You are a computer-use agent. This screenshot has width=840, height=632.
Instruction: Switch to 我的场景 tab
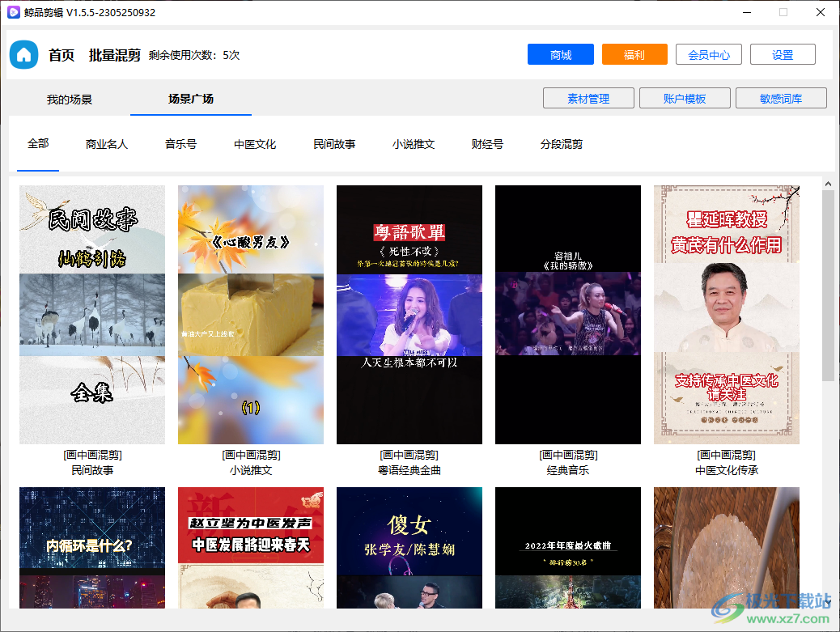coord(70,100)
